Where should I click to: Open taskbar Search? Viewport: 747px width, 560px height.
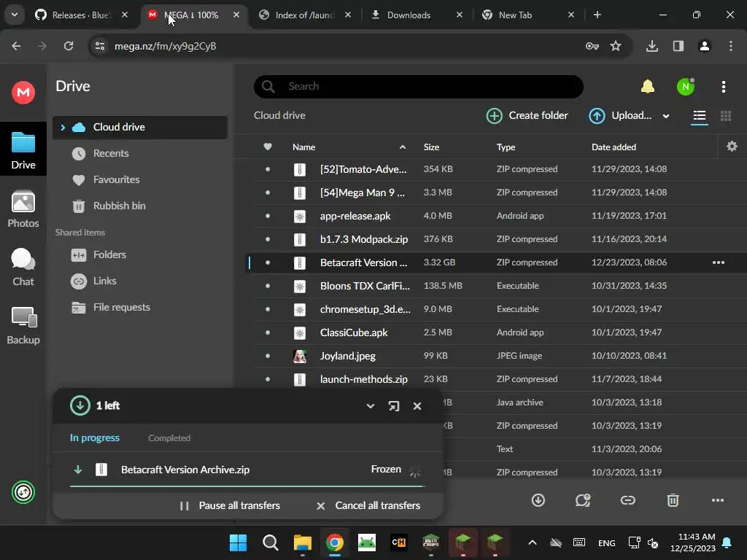270,542
